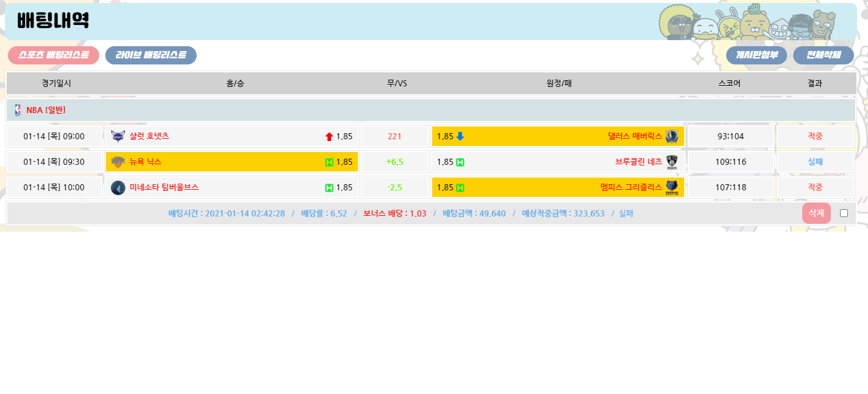Click the Brooklyn Nets team logo

point(671,162)
